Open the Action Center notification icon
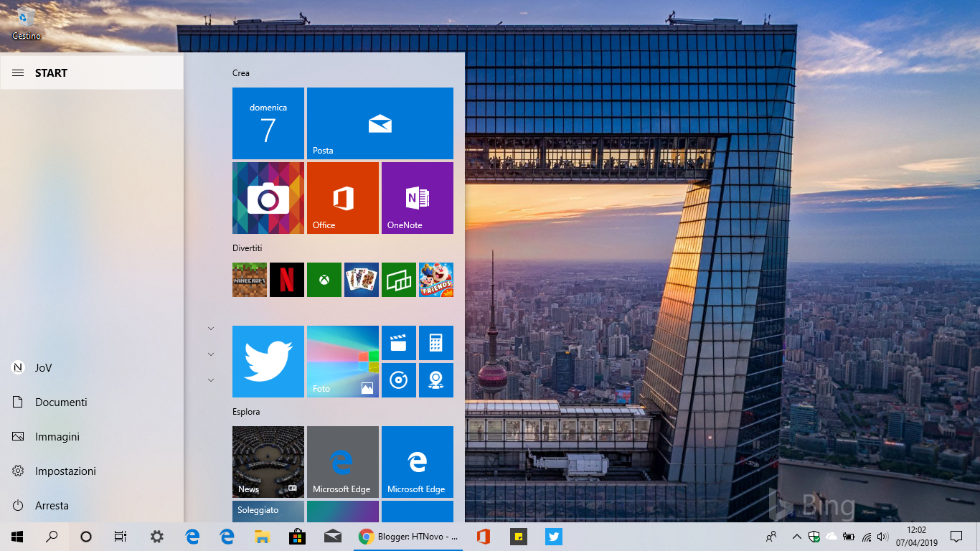 pos(956,537)
